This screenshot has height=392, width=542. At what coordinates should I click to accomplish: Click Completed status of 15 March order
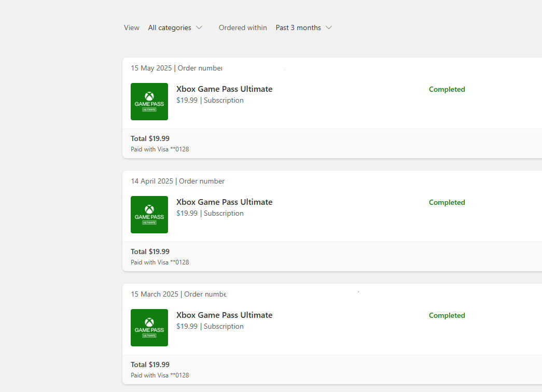[447, 315]
